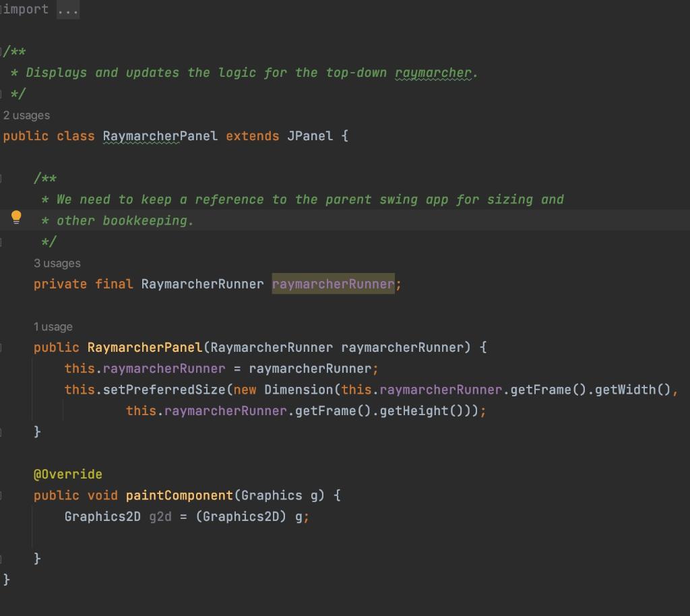The width and height of the screenshot is (690, 616).
Task: Click the yellow lightbulb quick-fix icon
Action: 16,218
